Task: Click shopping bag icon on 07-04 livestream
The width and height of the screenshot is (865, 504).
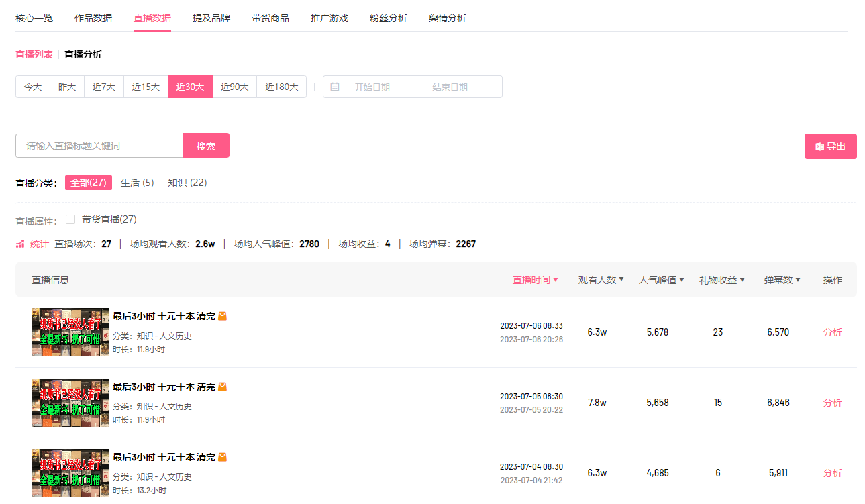Action: coord(223,457)
